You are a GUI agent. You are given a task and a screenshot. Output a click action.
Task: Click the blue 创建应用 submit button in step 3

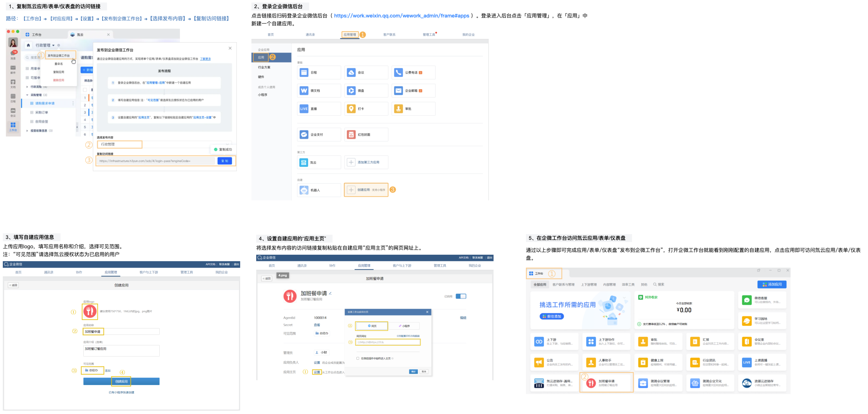[x=121, y=381]
